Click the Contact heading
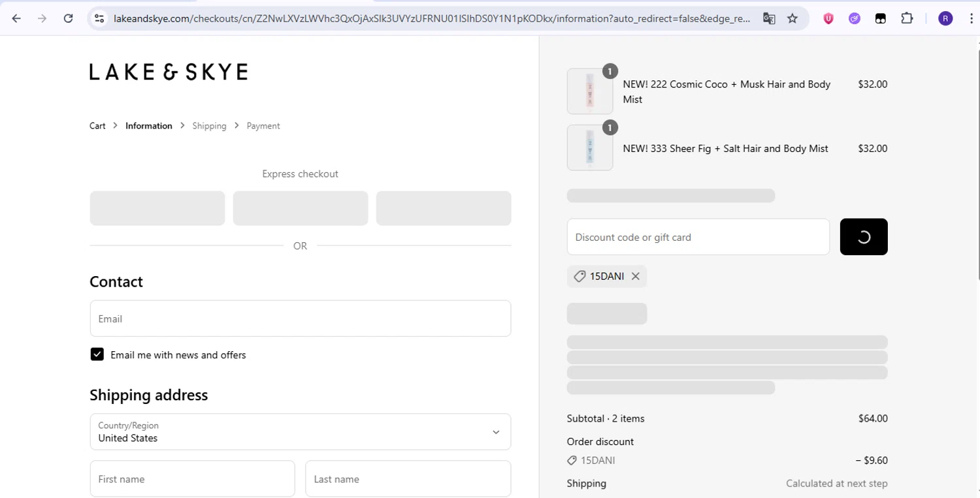 116,281
